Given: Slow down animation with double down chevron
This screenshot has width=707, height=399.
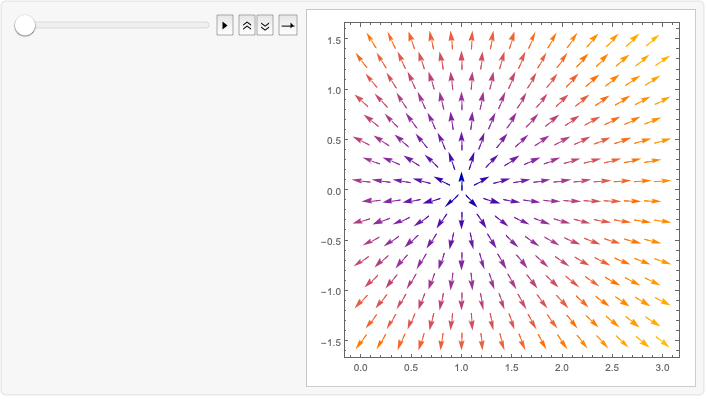Looking at the screenshot, I should (265, 25).
